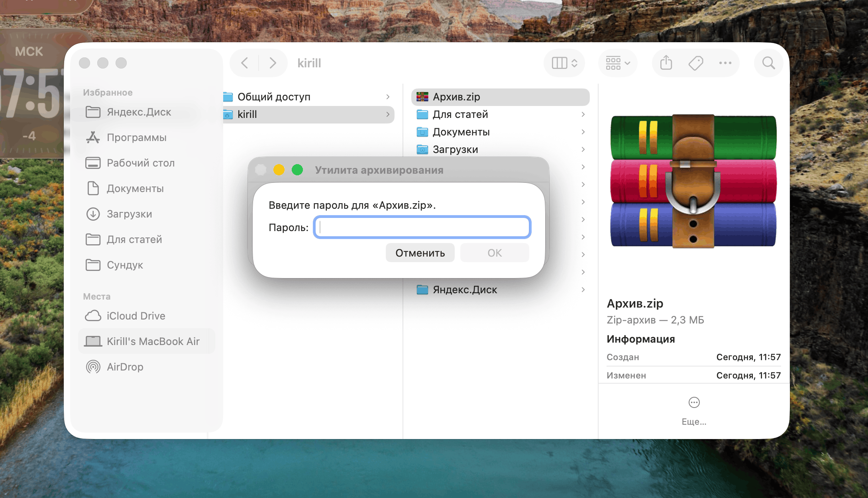868x498 pixels.
Task: Click Еще... under the archive info panel
Action: click(x=693, y=421)
